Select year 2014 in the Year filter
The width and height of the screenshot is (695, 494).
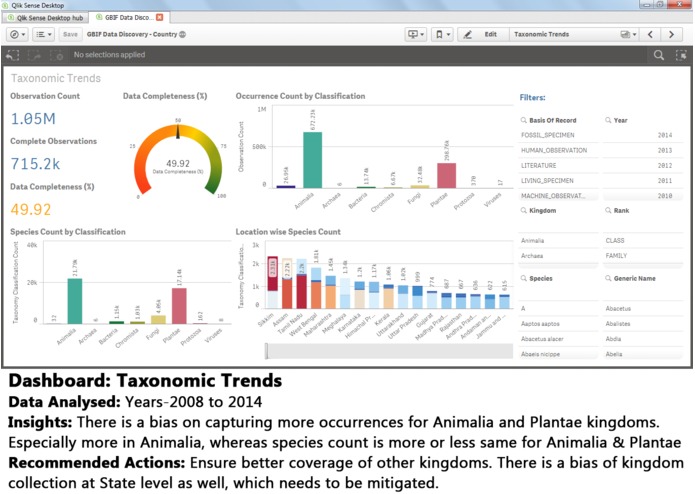pyautogui.click(x=643, y=135)
